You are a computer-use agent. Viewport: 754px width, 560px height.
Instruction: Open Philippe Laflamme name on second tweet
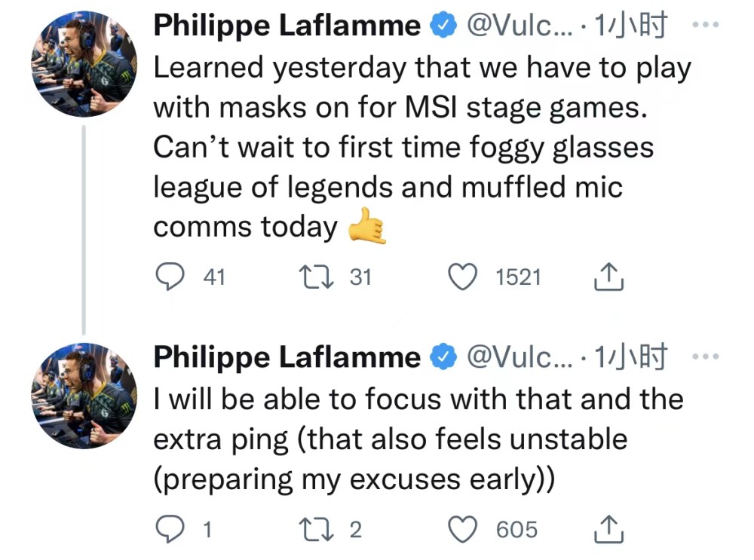click(287, 357)
